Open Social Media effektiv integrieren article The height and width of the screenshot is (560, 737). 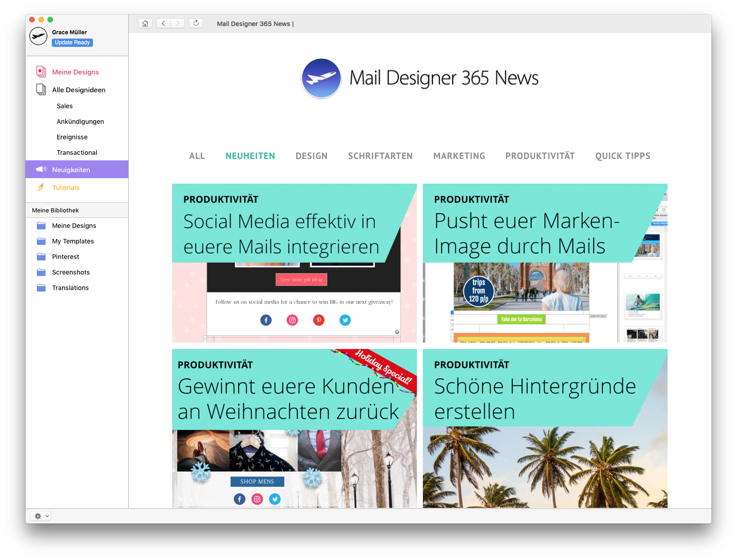(x=295, y=263)
